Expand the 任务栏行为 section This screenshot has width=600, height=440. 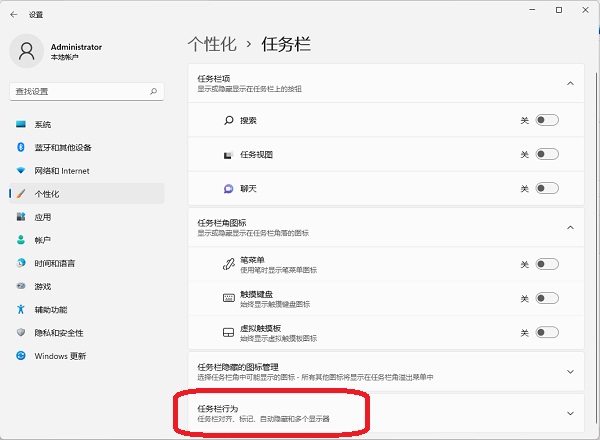570,413
